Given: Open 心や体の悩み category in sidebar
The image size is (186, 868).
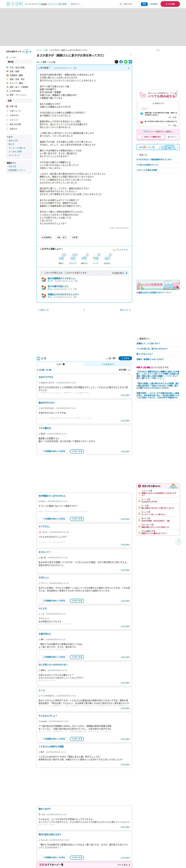Looking at the screenshot, I should click(15, 91).
